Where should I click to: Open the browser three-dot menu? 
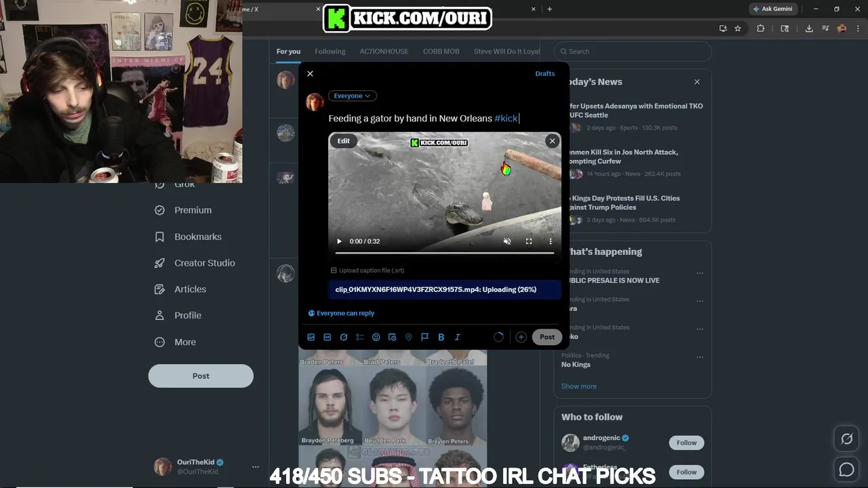(x=857, y=28)
